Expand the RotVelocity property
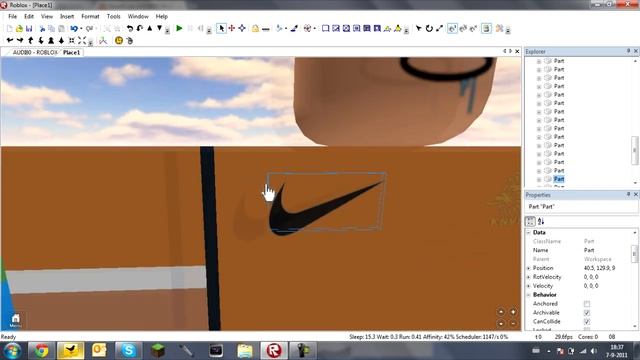This screenshot has width=640, height=360. tap(529, 277)
